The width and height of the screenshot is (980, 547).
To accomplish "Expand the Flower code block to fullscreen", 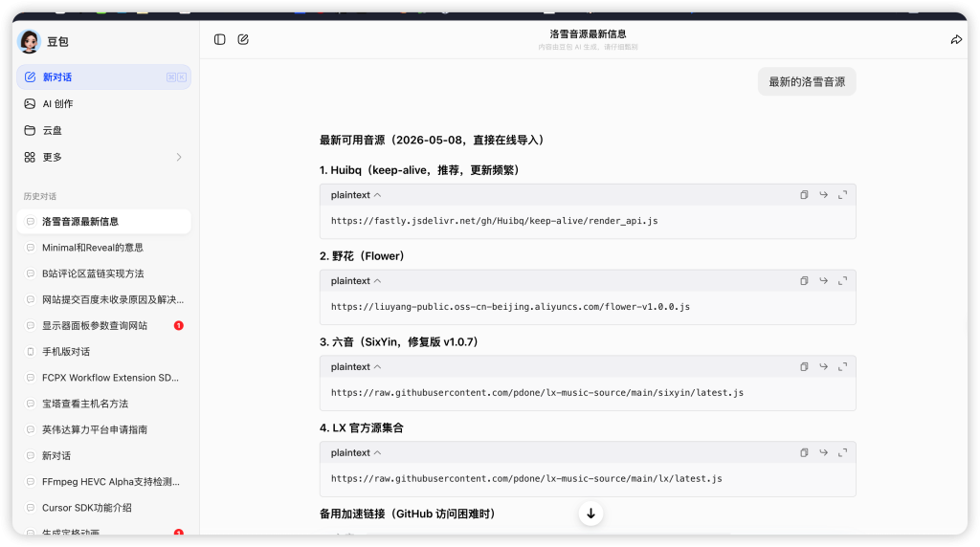I will coord(842,281).
